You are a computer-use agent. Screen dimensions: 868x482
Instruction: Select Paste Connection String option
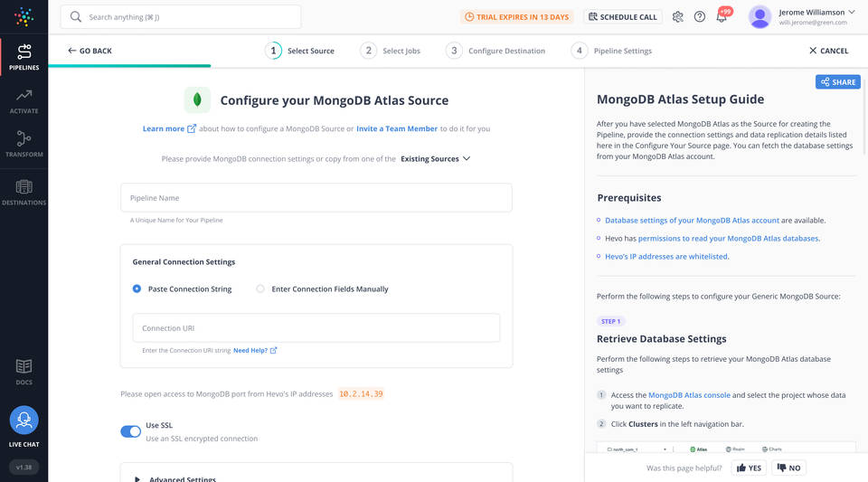[137, 289]
